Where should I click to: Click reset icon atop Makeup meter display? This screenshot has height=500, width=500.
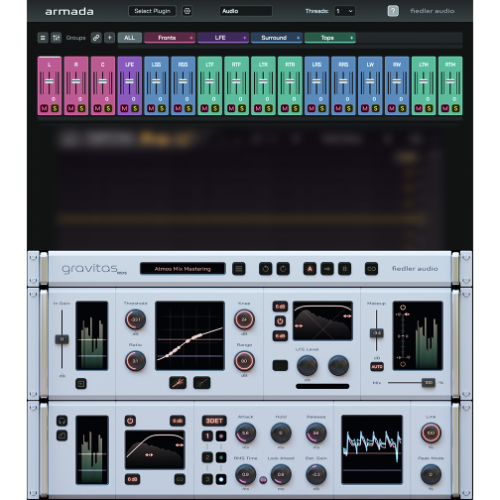click(x=403, y=307)
